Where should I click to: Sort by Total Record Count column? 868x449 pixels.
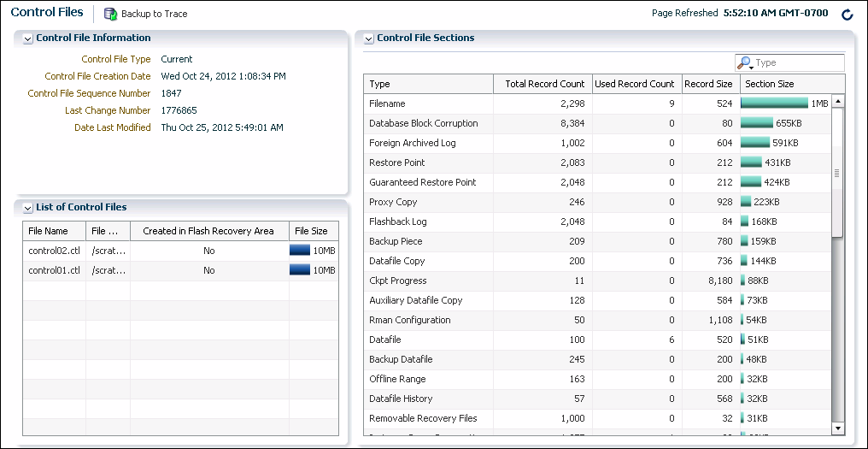pyautogui.click(x=544, y=84)
